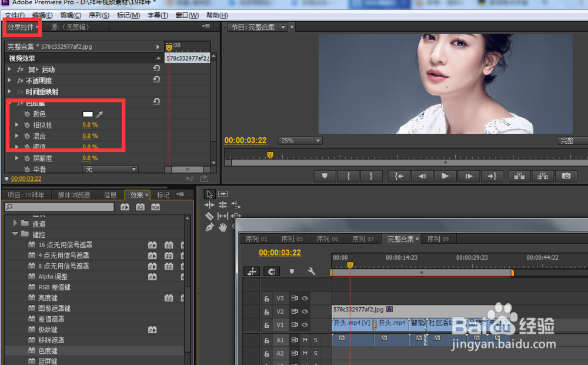This screenshot has width=588, height=365.
Task: Open the 文件 menu
Action: click(15, 15)
